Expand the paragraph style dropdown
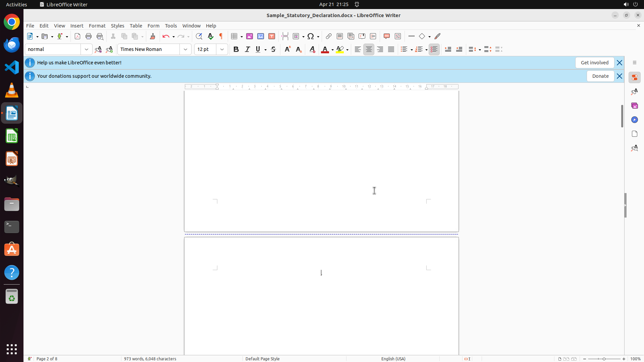The image size is (644, 362). pyautogui.click(x=87, y=49)
